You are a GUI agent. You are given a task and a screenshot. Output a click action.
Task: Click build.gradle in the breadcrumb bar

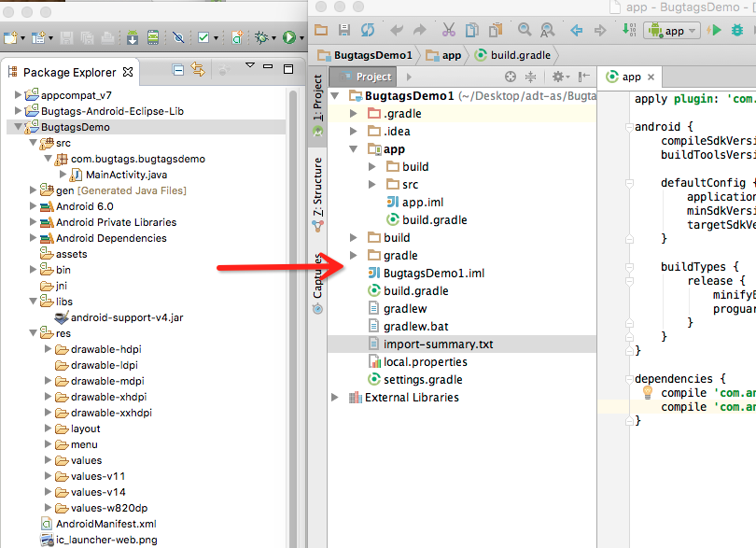(515, 55)
